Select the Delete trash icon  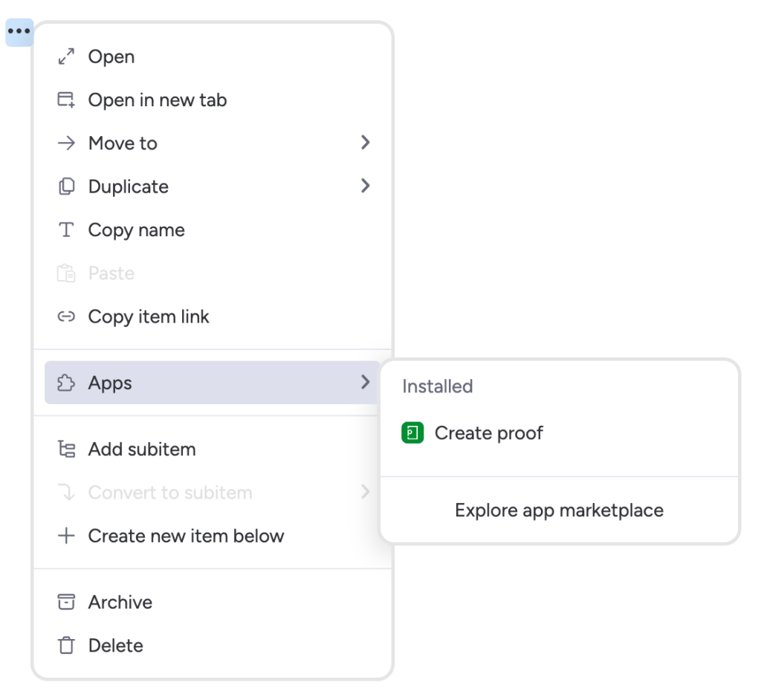(66, 646)
